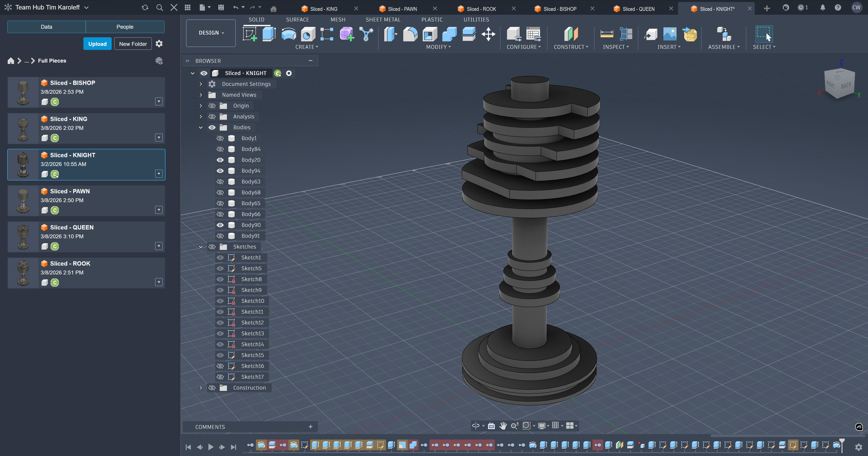
Task: Switch to the Sliced - ROOK document tab
Action: point(481,9)
